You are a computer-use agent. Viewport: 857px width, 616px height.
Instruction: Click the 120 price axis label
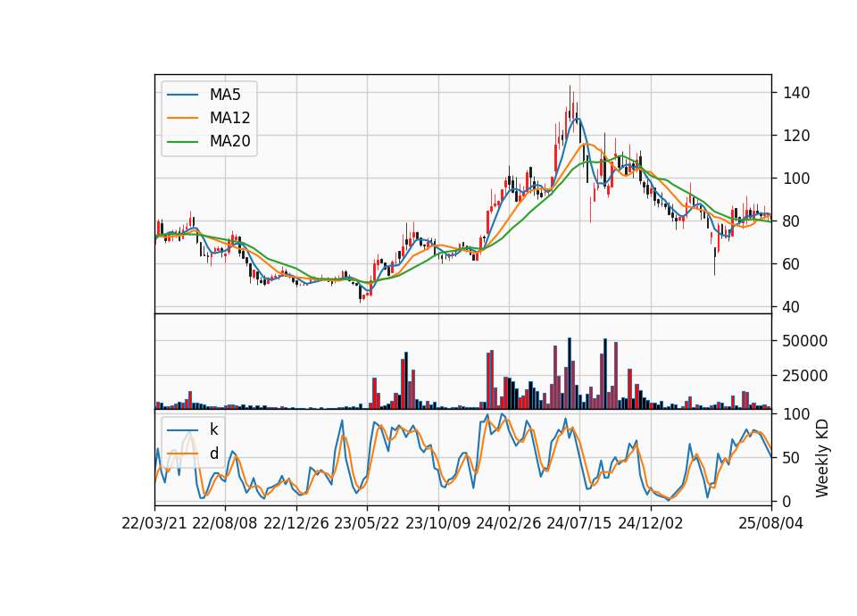coord(796,136)
